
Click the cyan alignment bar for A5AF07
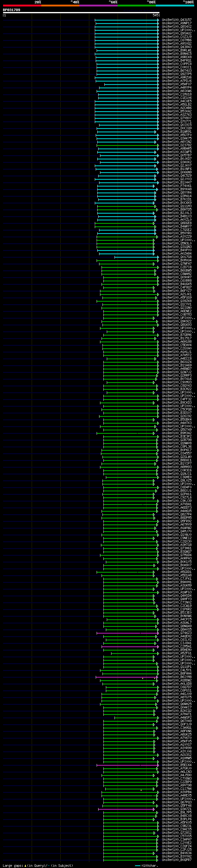(131, 84)
